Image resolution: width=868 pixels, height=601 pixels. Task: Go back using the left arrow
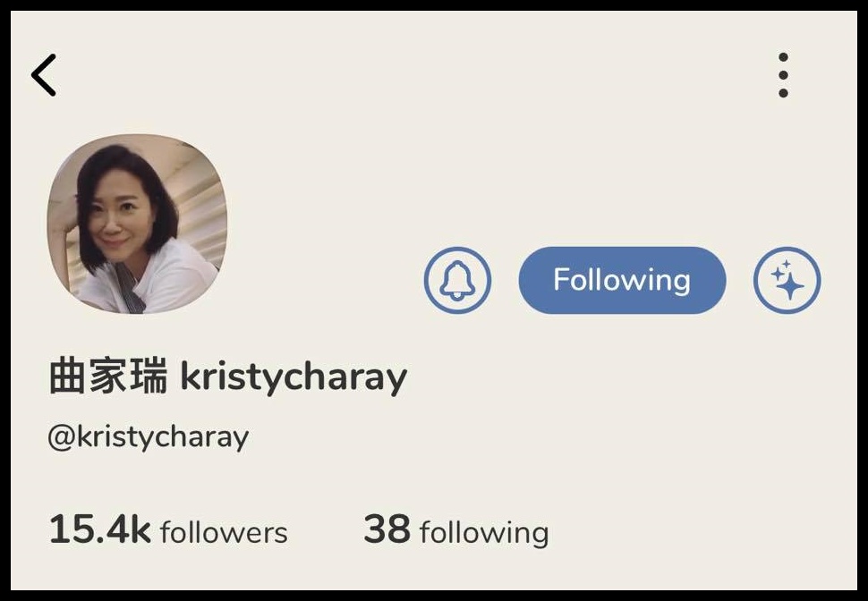tap(44, 75)
